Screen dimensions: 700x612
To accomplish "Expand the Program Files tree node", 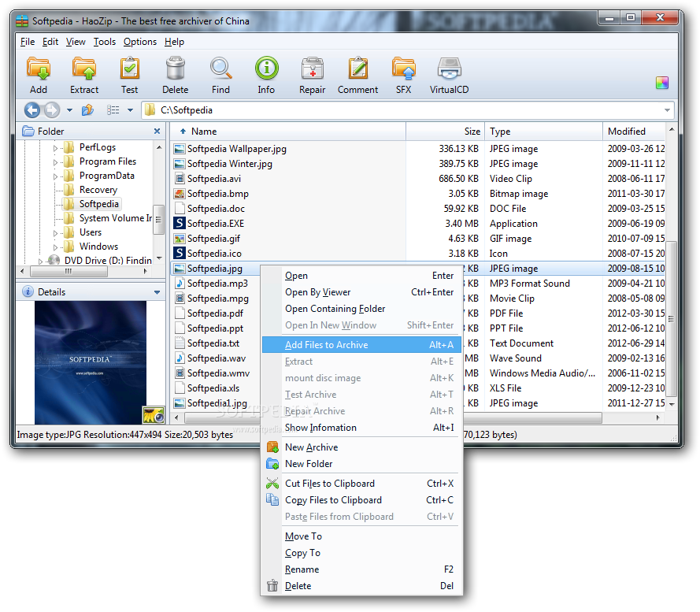I will pyautogui.click(x=55, y=161).
